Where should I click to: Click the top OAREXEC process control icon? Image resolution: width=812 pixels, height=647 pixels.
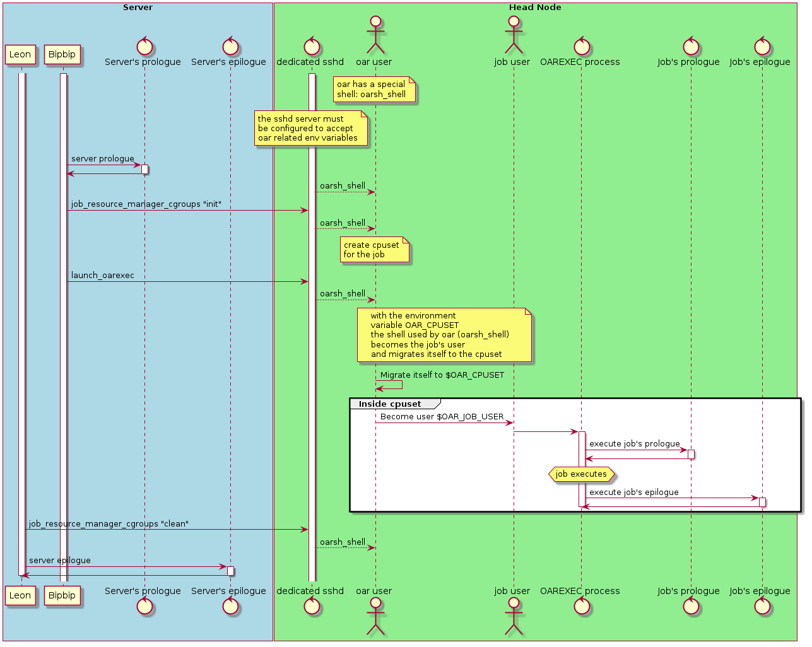(582, 46)
